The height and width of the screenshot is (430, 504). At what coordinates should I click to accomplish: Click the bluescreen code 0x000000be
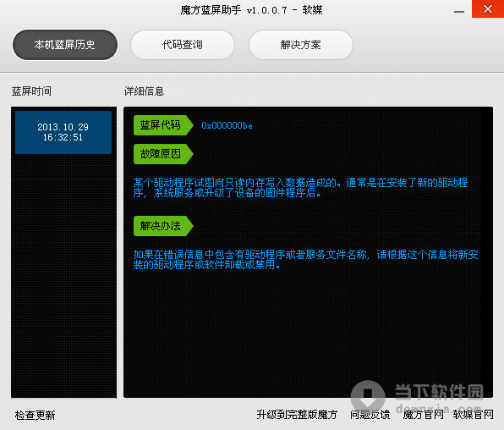point(227,125)
